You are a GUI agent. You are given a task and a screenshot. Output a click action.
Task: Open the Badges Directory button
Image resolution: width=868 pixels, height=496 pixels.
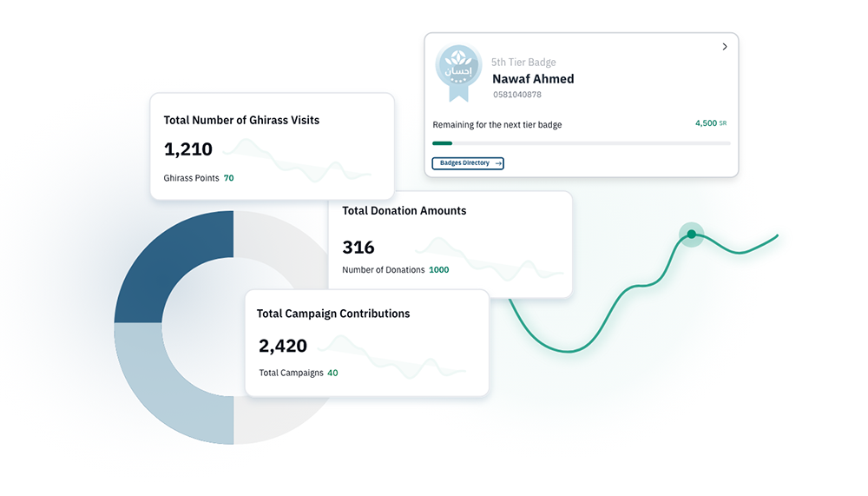coord(468,163)
